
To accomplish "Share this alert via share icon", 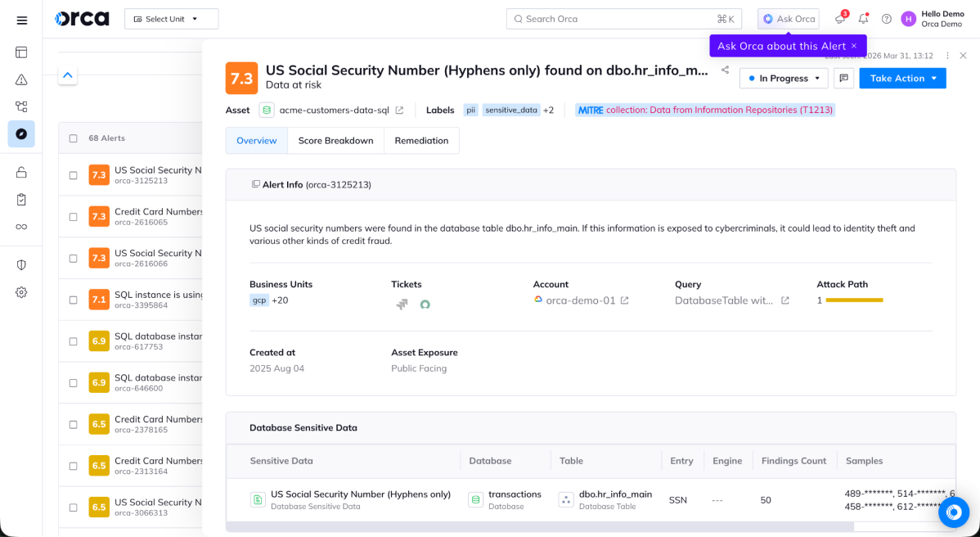I will [725, 70].
